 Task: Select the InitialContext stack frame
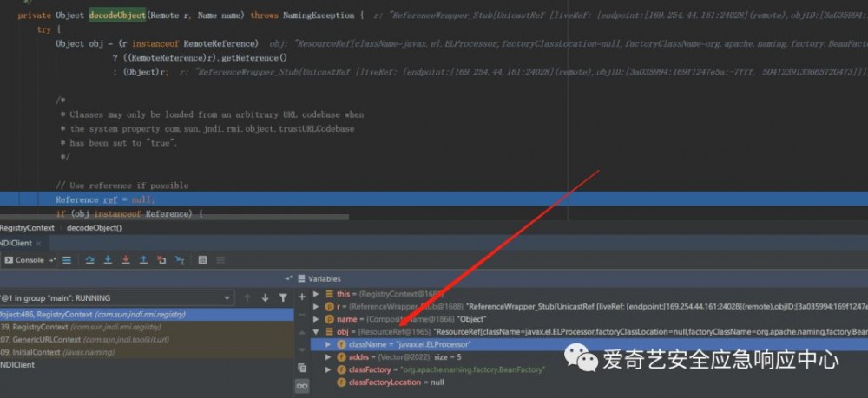[147, 352]
